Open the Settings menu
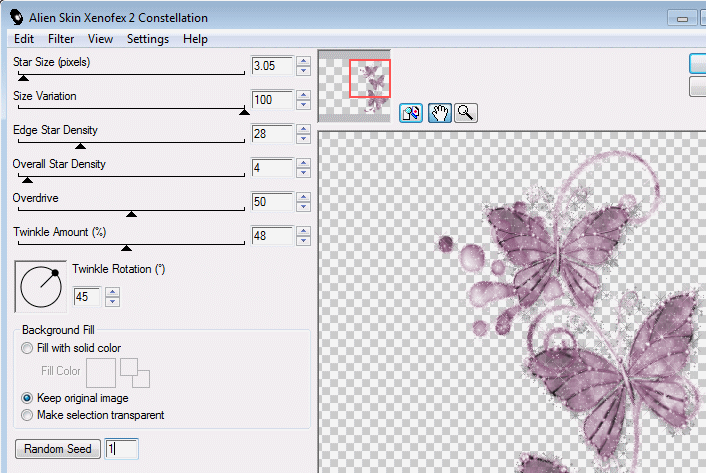This screenshot has width=706, height=473. pos(148,39)
